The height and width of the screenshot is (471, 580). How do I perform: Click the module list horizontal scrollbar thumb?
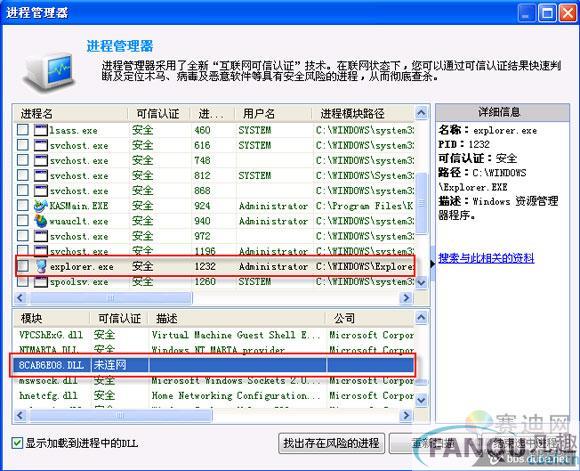[121, 416]
